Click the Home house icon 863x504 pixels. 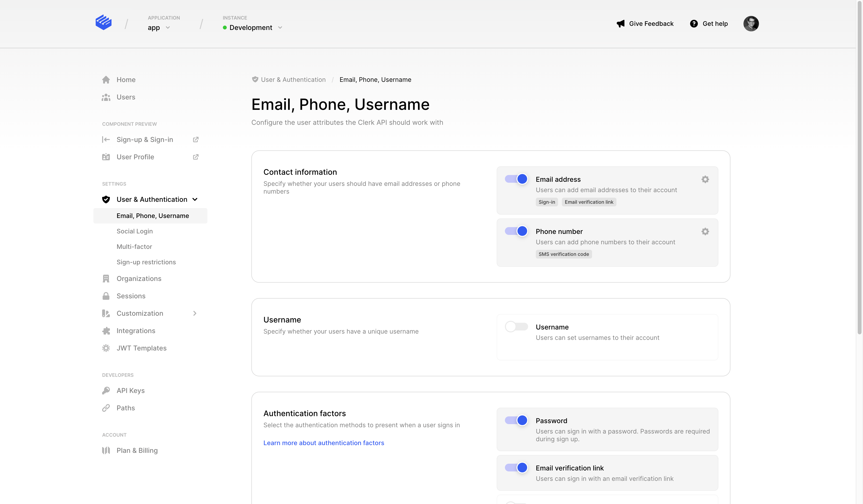tap(106, 80)
